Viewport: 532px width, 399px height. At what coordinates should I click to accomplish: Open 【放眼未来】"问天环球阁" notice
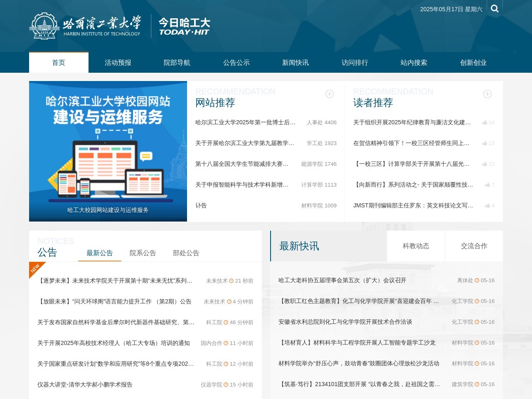tap(114, 302)
